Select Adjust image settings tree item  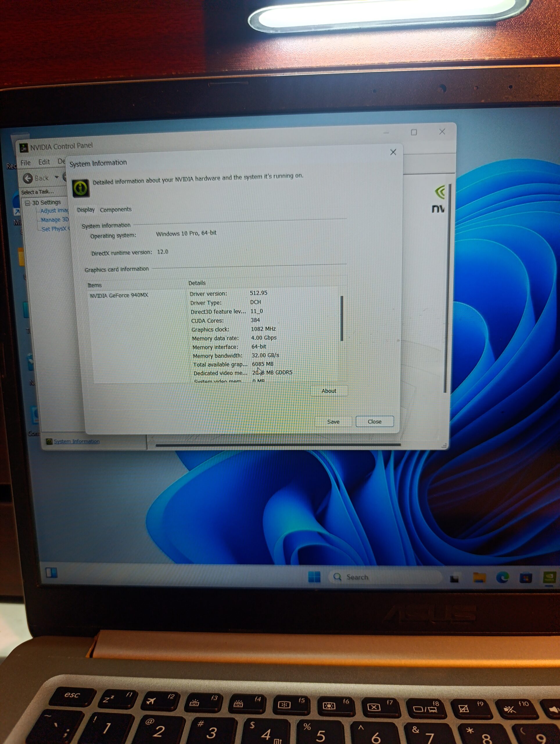pyautogui.click(x=54, y=211)
